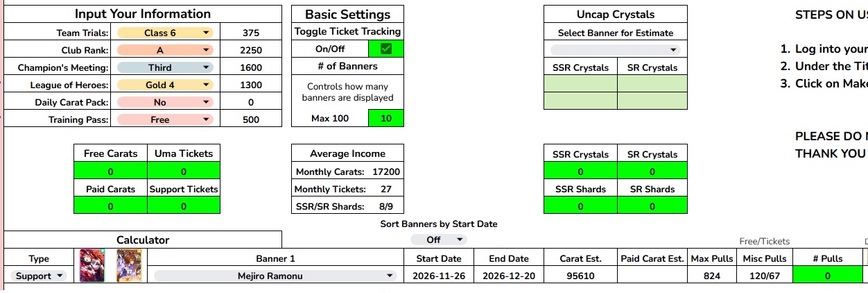This screenshot has width=868, height=293.
Task: Open the Club Rank A dropdown
Action: click(165, 50)
